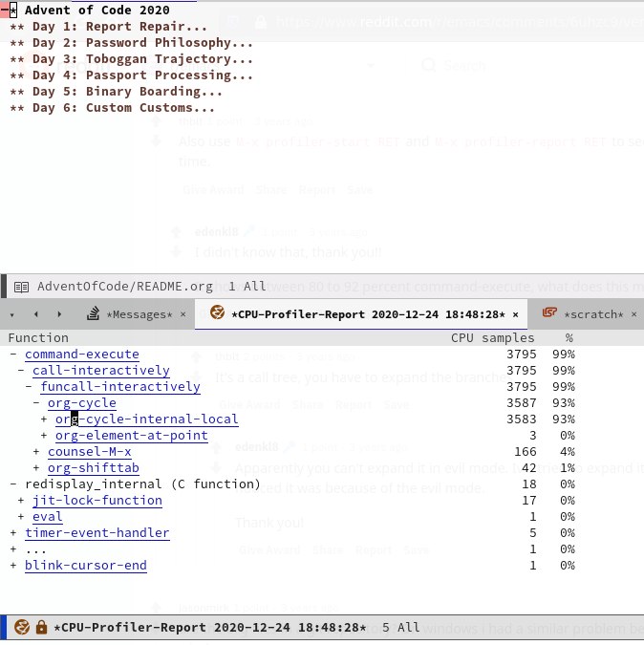Collapse the org-cycle branch
This screenshot has width=644, height=645.
[x=36, y=402]
